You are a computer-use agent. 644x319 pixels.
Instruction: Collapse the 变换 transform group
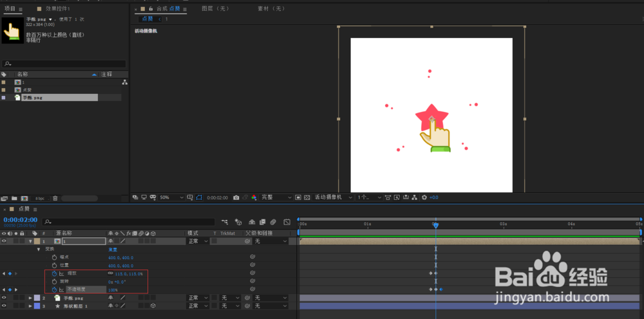pyautogui.click(x=39, y=250)
